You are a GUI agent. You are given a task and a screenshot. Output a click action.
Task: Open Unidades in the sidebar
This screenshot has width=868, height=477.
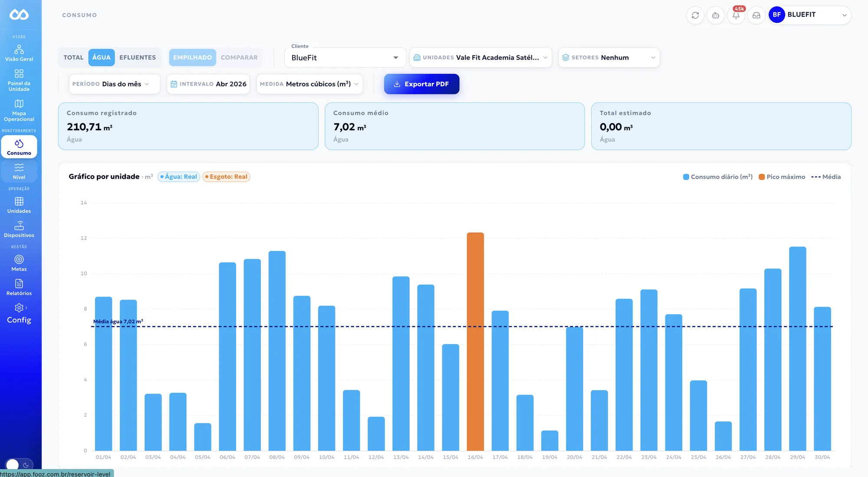coord(19,205)
